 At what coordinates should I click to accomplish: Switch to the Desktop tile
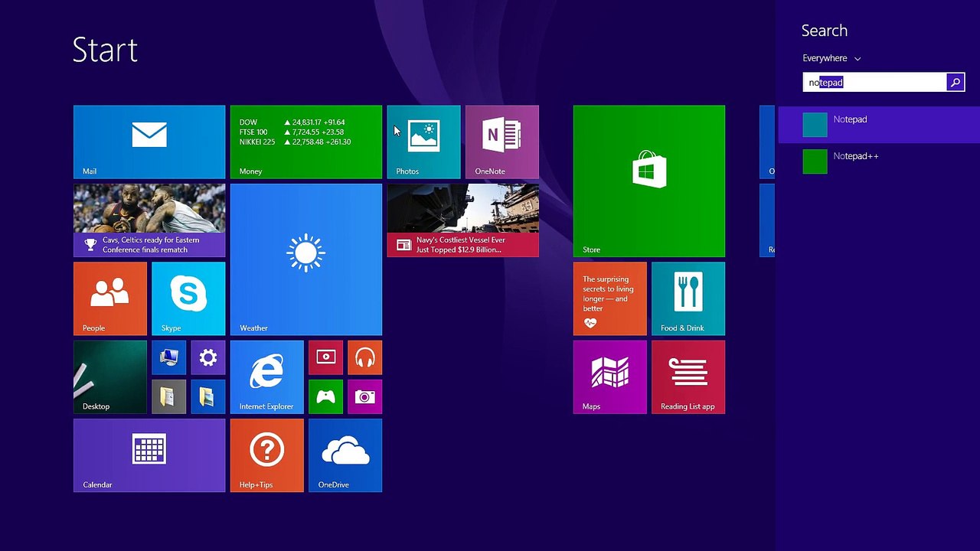point(110,377)
